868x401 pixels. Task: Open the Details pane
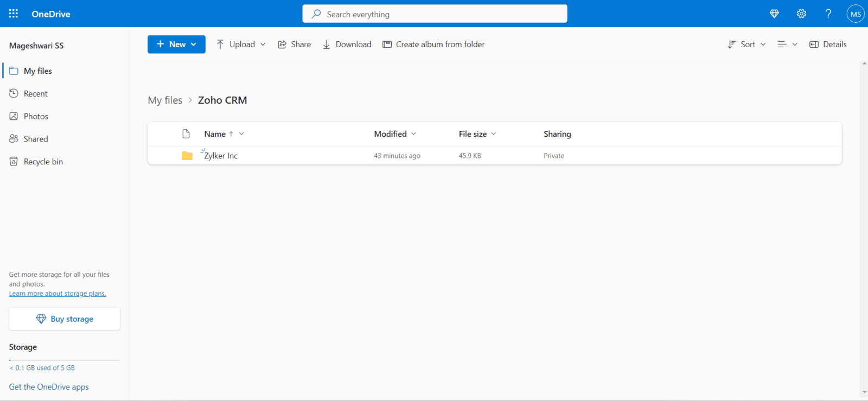click(828, 44)
